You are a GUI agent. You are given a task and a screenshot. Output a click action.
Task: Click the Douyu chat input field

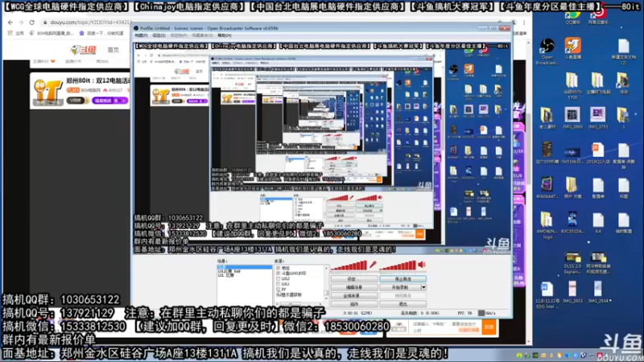[x=445, y=327]
